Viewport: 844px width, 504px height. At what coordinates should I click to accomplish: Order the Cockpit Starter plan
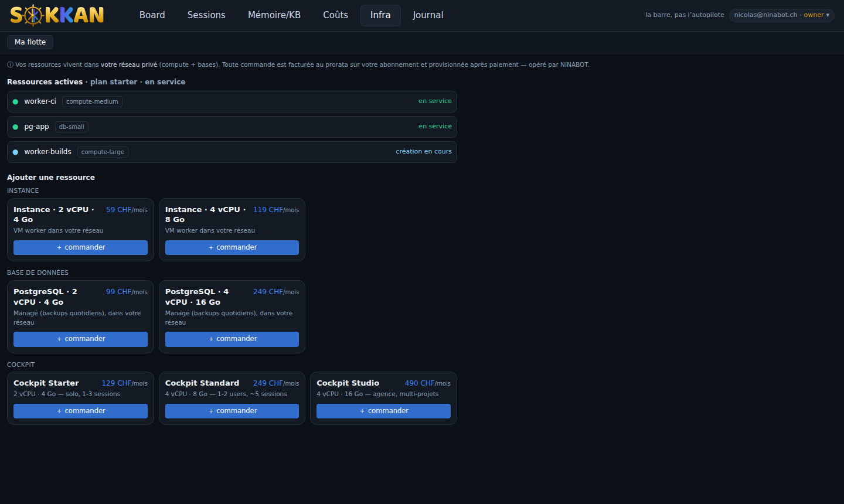(80, 411)
